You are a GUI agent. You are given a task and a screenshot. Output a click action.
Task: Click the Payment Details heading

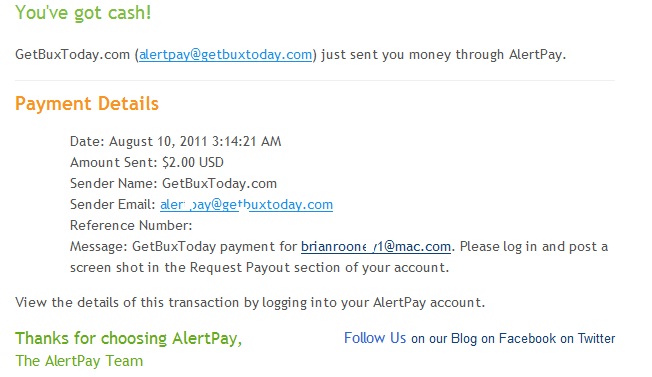click(87, 103)
